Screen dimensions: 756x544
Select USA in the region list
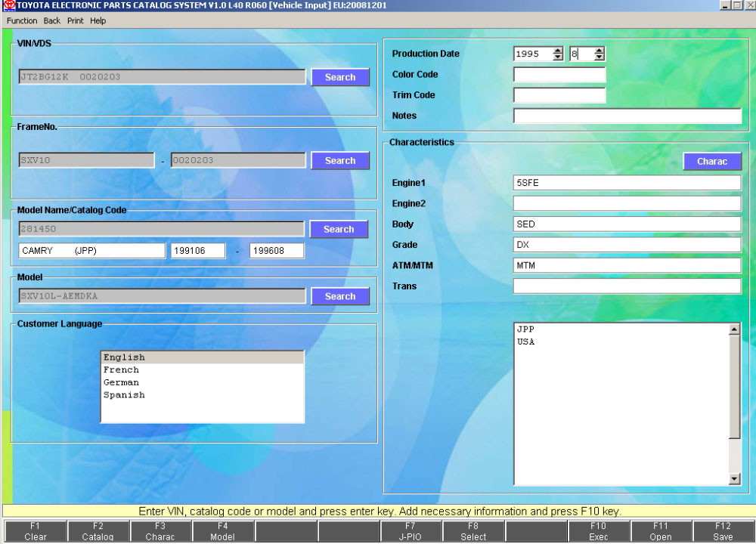coord(525,342)
